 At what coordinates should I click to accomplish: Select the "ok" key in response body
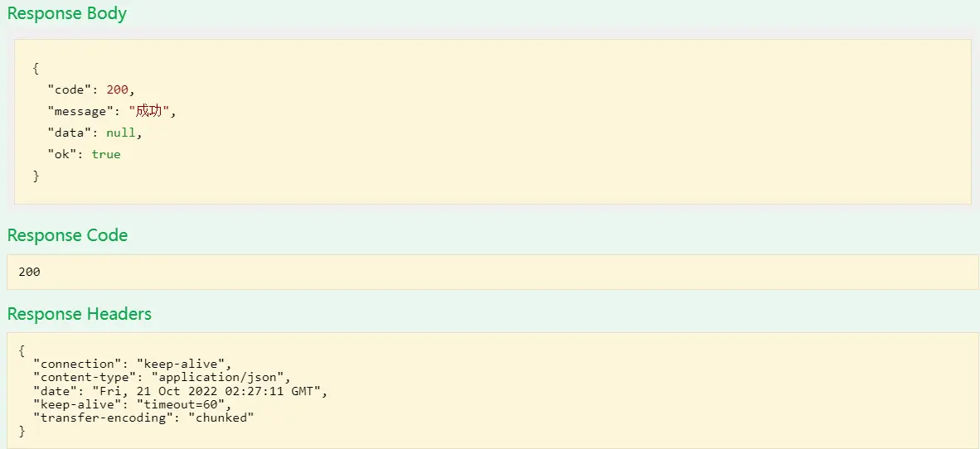click(x=62, y=154)
